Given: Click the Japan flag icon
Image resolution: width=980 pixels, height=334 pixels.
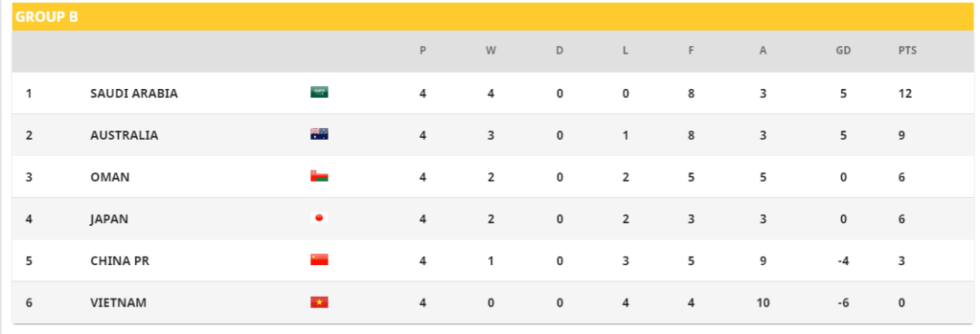Looking at the screenshot, I should point(319,219).
